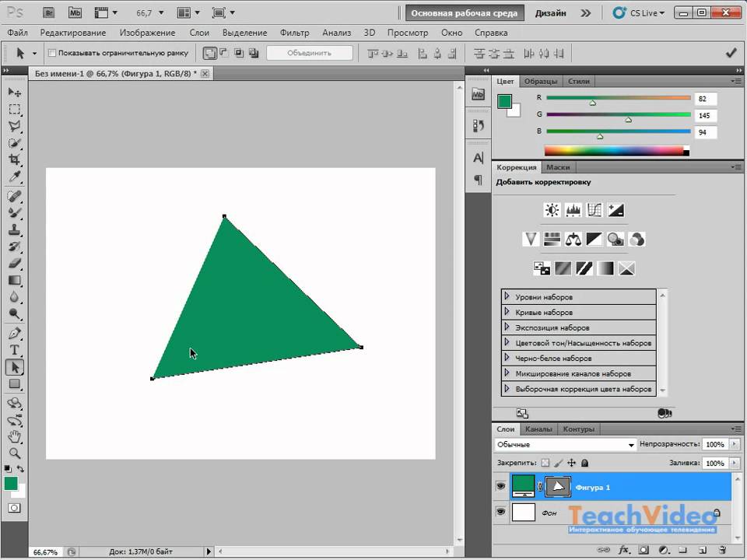Toggle lock transparent pixels
Screen dimensions: 747x560
[x=545, y=462]
